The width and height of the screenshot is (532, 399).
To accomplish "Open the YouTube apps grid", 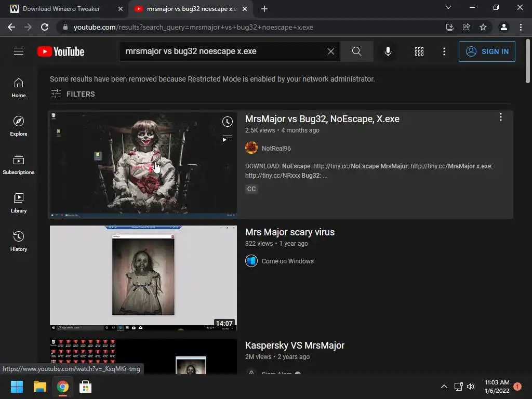I will [419, 51].
